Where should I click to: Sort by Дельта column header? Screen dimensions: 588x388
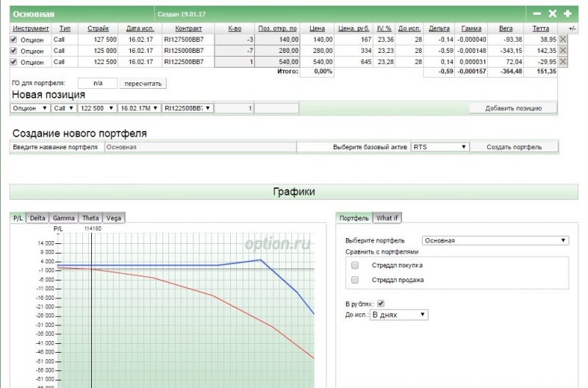click(x=439, y=29)
